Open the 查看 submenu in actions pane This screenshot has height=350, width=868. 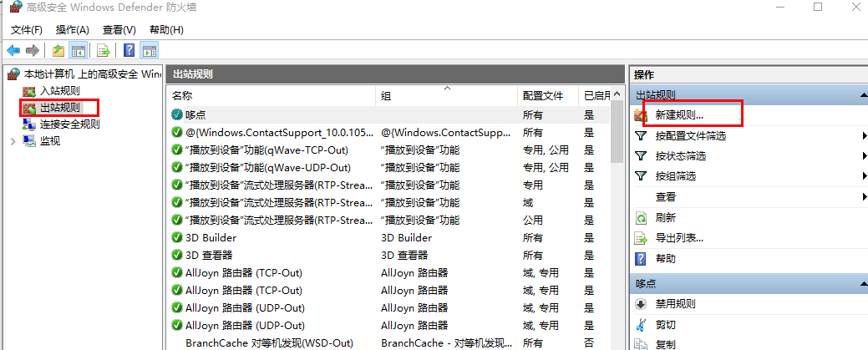pos(749,196)
